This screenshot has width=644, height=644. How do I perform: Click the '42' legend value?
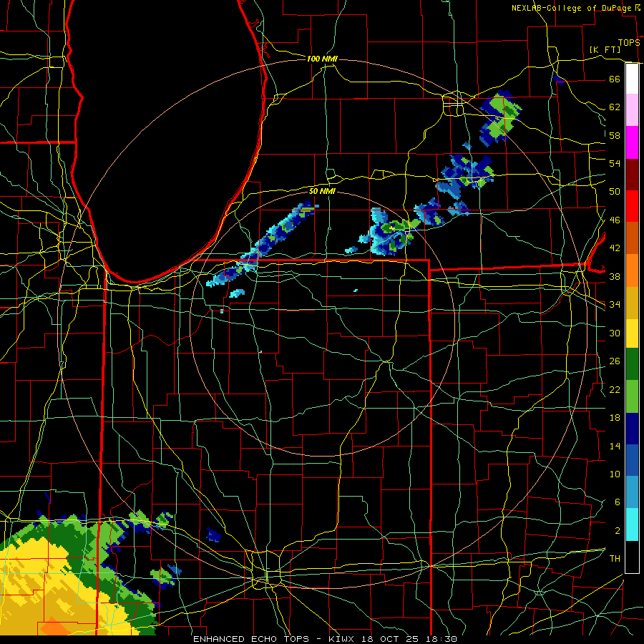[x=615, y=248]
